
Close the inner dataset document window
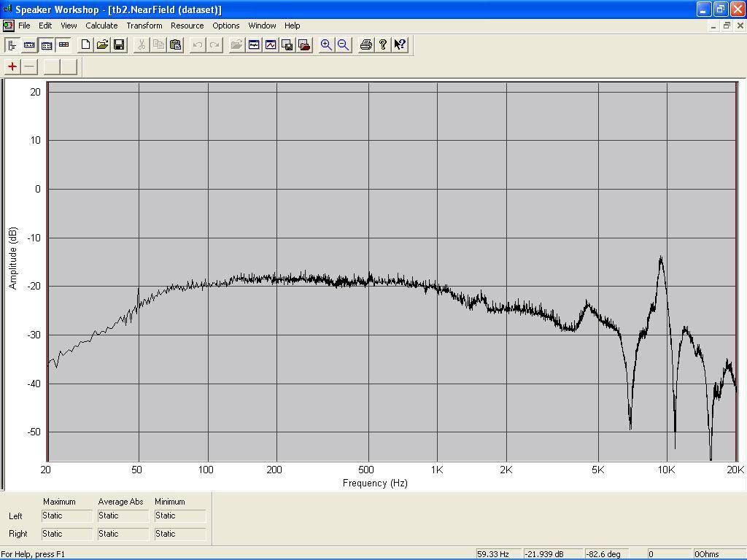click(x=740, y=26)
